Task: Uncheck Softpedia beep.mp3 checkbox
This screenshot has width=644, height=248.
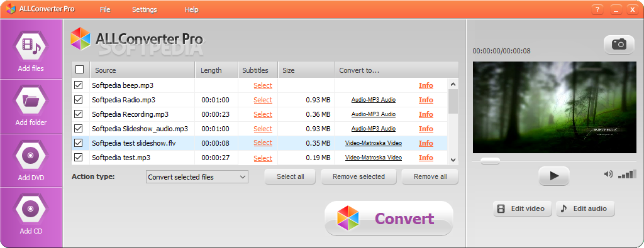Action: 78,85
